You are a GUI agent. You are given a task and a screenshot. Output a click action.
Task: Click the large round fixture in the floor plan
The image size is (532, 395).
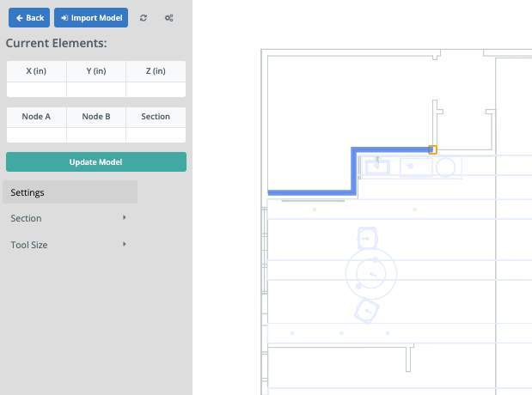[x=371, y=273]
